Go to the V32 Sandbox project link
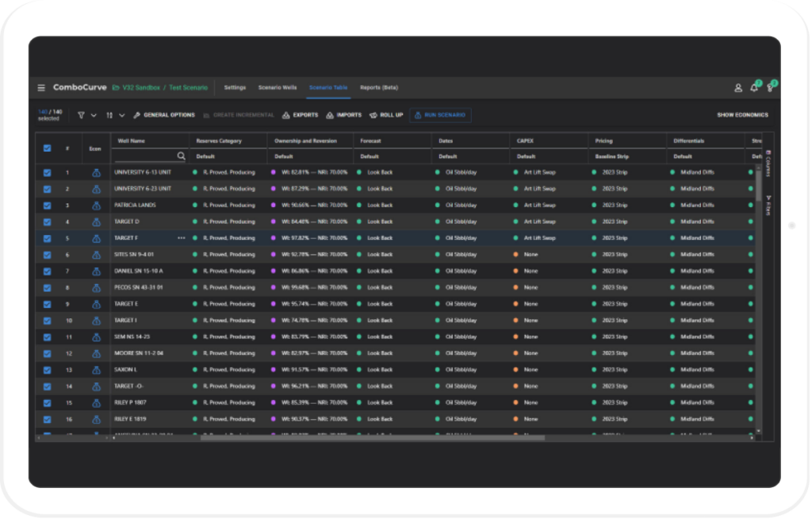812x519 pixels. click(136, 87)
